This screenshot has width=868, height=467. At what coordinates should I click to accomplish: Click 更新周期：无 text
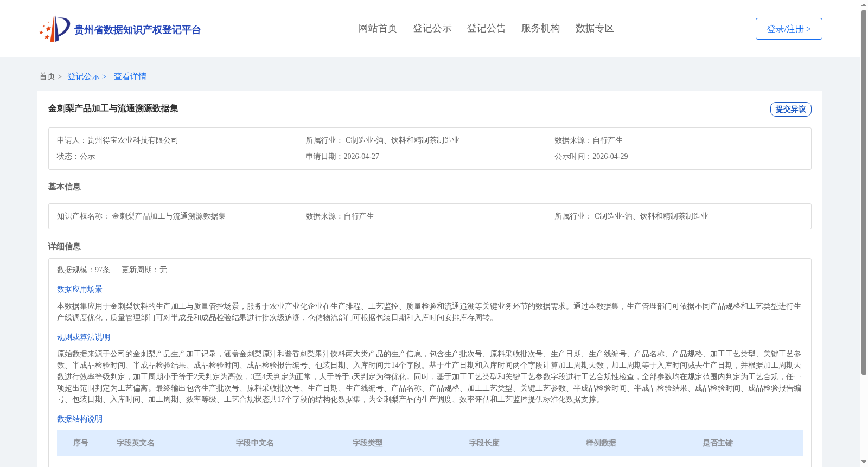pos(144,270)
